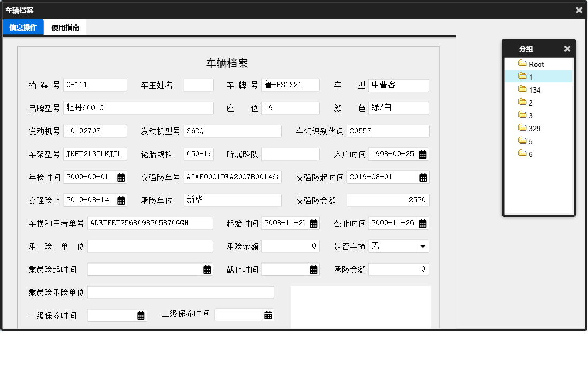588x376 pixels.
Task: Click the Root folder icon in 分组 panel
Action: tap(523, 63)
